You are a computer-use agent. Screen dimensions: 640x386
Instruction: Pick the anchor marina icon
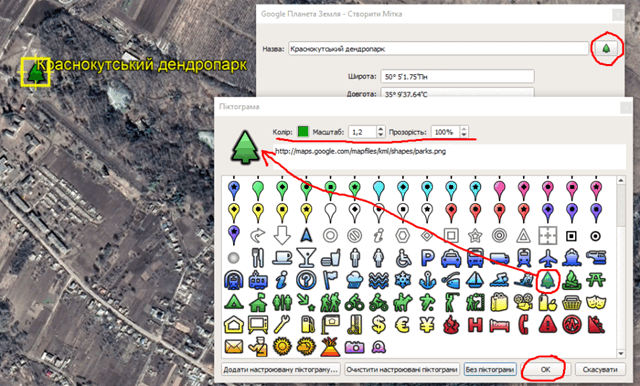click(427, 280)
